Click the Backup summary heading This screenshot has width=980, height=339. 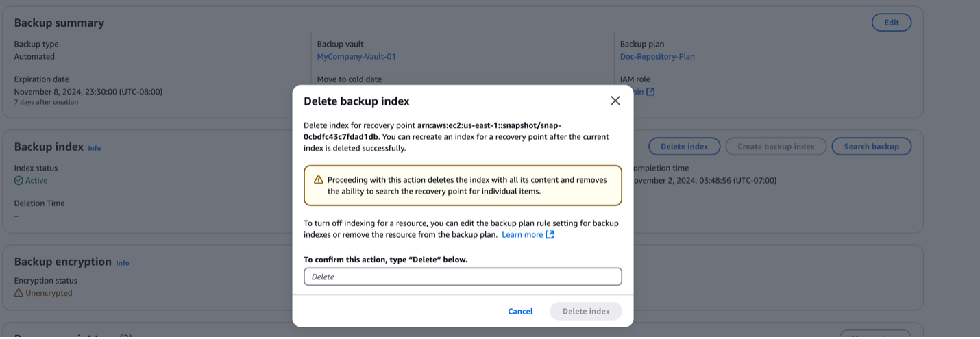coord(59,23)
